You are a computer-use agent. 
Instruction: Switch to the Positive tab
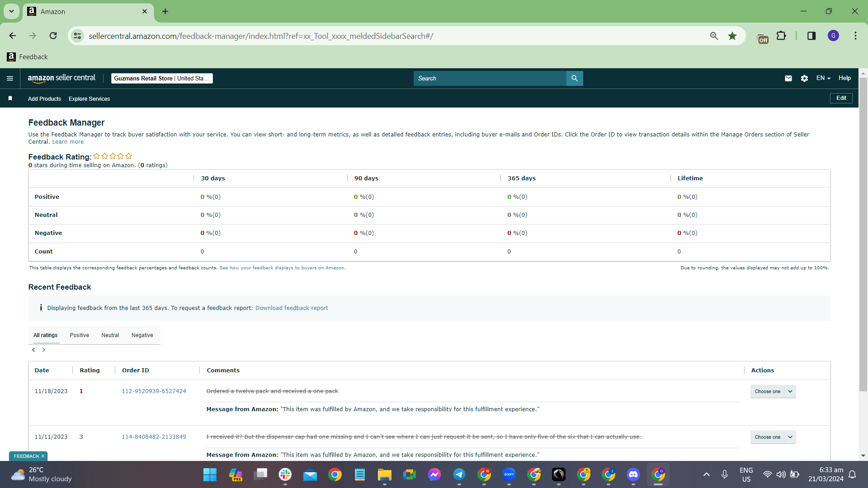pyautogui.click(x=80, y=335)
